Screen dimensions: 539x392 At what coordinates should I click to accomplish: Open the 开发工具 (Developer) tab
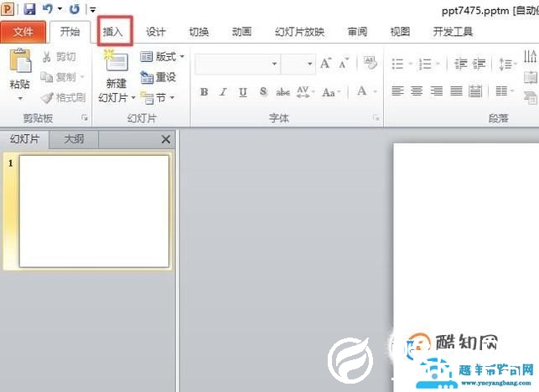point(453,32)
